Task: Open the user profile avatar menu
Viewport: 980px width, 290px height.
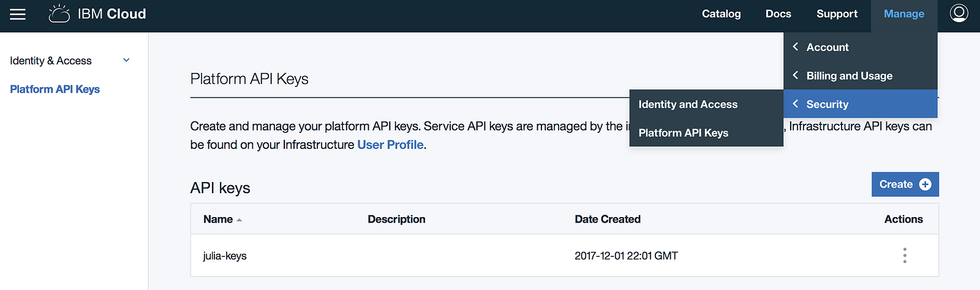Action: click(x=959, y=13)
